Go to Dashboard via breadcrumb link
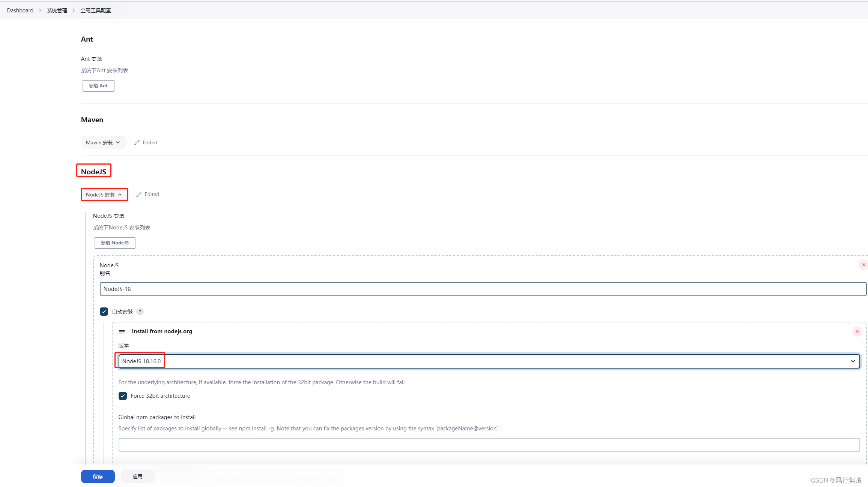The height and width of the screenshot is (487, 868). 20,10
